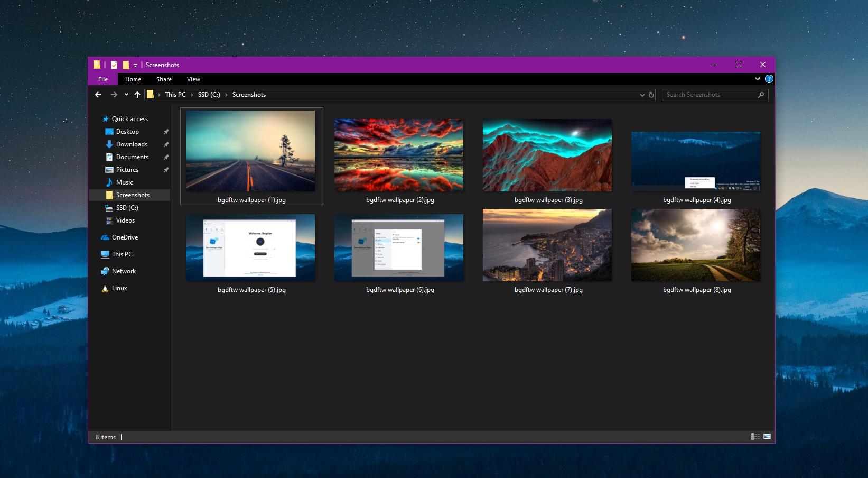
Task: Select This PC in the navigation pane
Action: point(122,254)
